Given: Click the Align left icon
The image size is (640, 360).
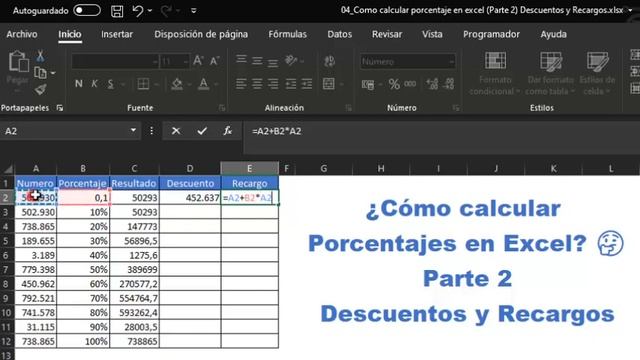Looking at the screenshot, I should click(x=241, y=84).
